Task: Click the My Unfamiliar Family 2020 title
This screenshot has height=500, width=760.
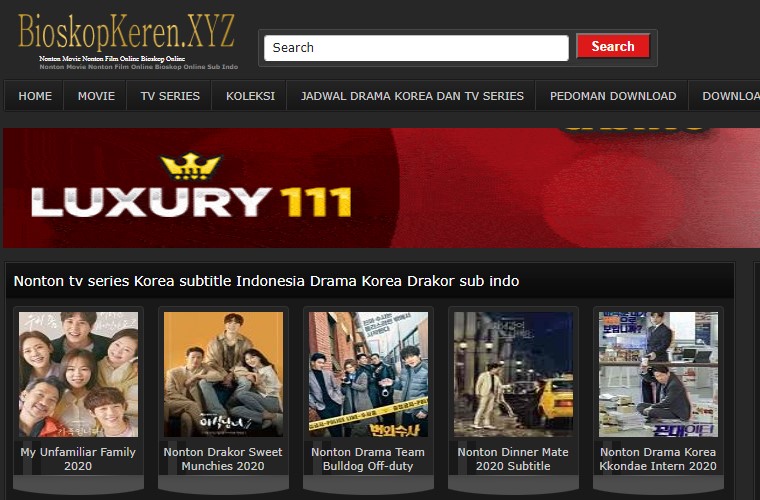Action: click(78, 459)
